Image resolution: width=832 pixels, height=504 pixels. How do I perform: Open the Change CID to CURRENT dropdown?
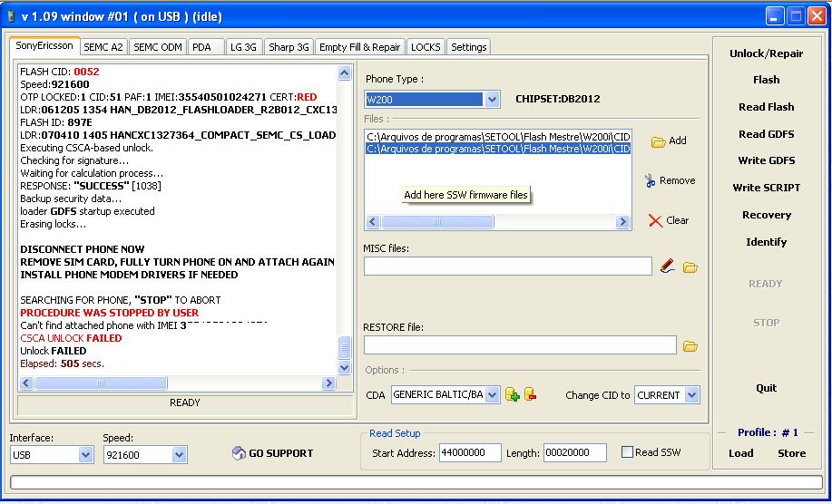(x=691, y=395)
